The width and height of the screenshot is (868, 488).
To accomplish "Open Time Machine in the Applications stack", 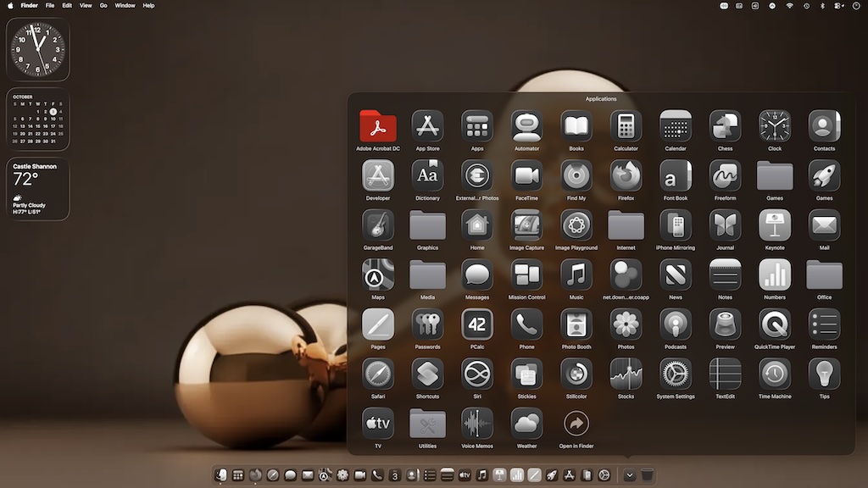I will 775,374.
